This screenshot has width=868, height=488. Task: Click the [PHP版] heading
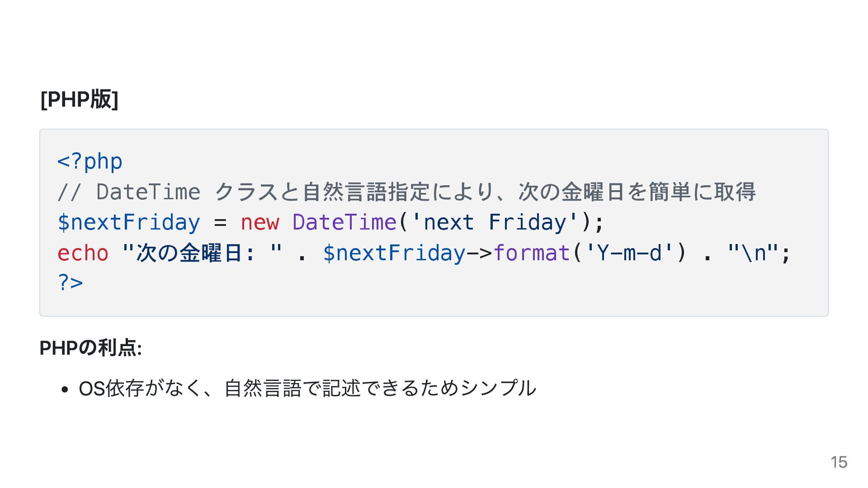(x=79, y=99)
